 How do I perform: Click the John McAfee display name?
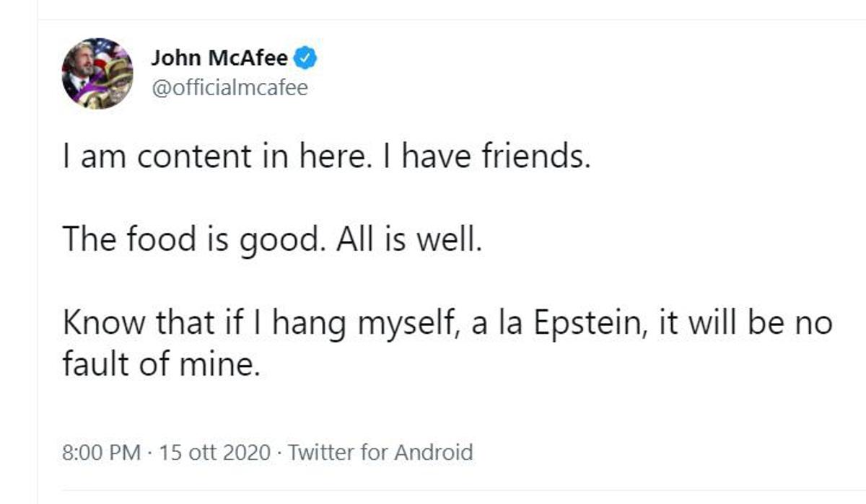pyautogui.click(x=219, y=58)
